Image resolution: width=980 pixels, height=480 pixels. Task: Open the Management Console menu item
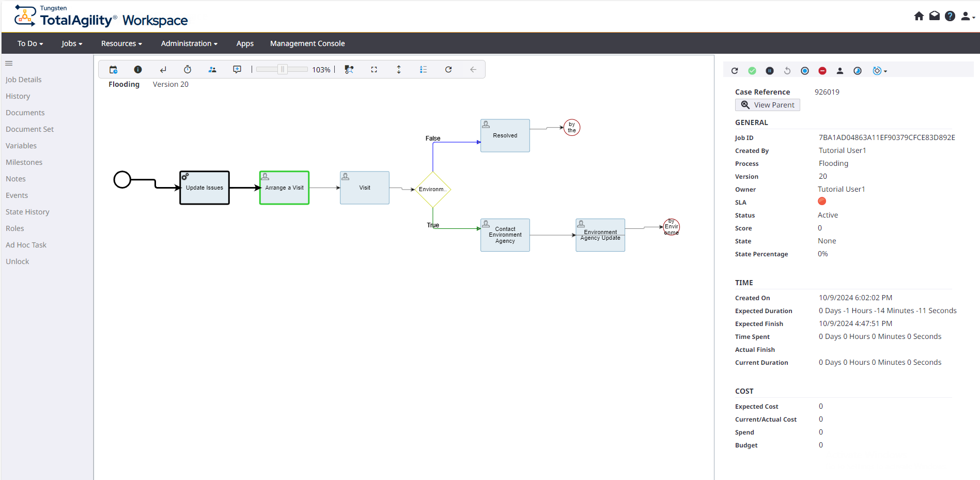[x=307, y=43]
